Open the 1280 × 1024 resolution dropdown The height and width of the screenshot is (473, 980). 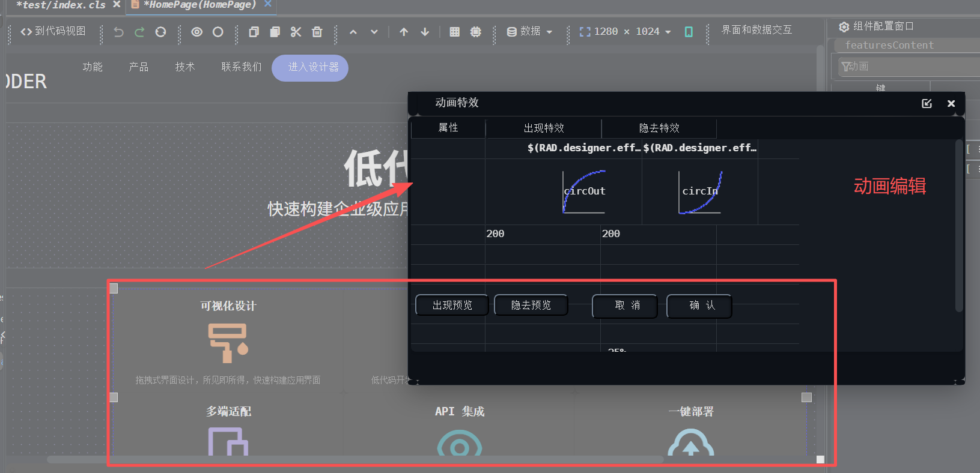(625, 31)
